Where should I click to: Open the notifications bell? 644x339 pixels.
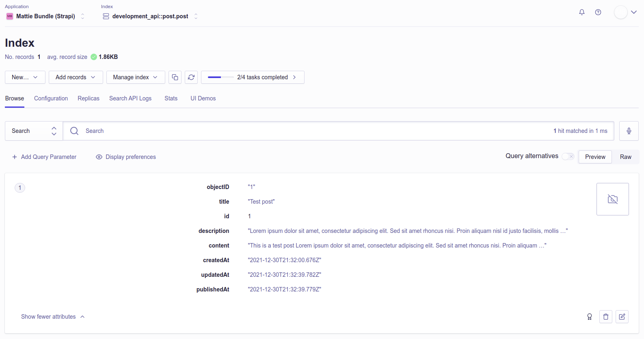(582, 12)
